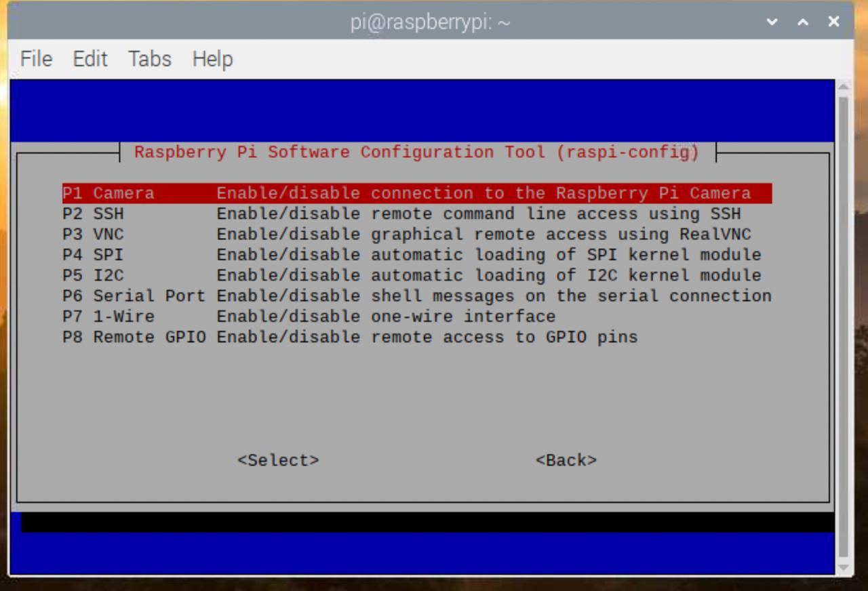
Task: Click the terminal scrollbar down arrow
Action: pyautogui.click(x=844, y=568)
